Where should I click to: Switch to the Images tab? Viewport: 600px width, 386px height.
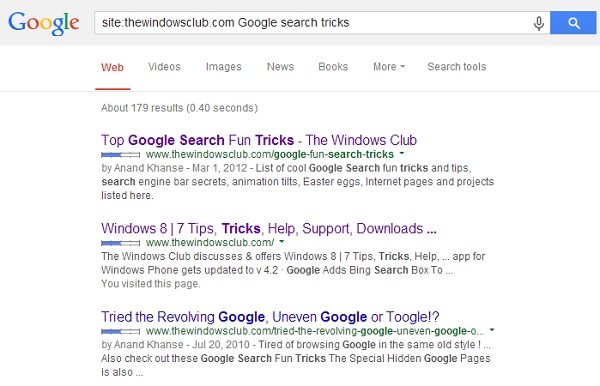click(x=223, y=67)
